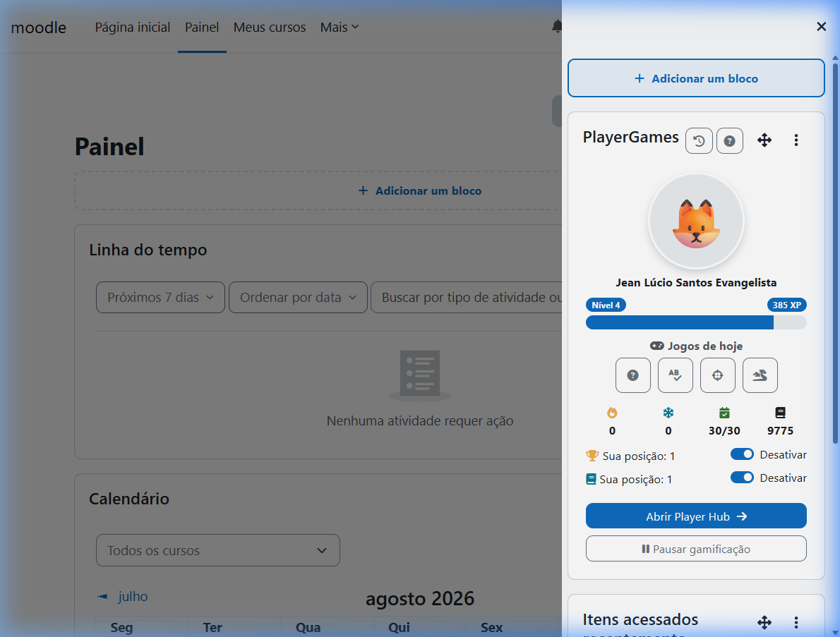Go to Página inicial tab
Viewport: 840px width, 637px height.
pos(132,27)
